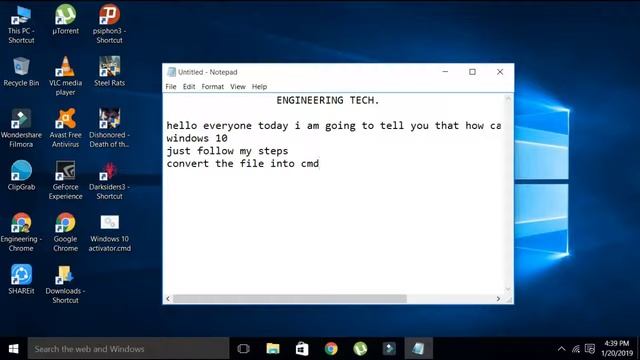Screen dimensions: 640x360
Task: Open Microsoft Store from the taskbar
Action: pyautogui.click(x=302, y=349)
